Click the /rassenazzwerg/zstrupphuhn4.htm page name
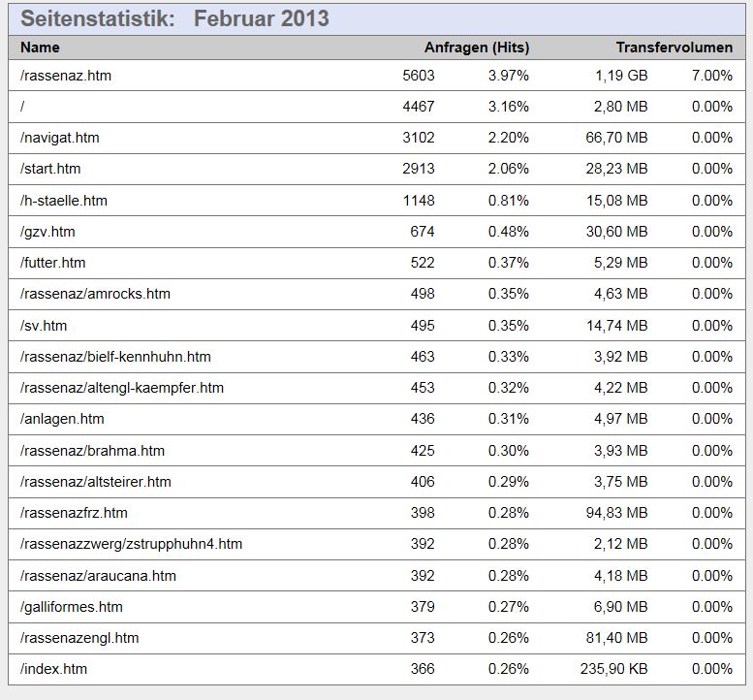This screenshot has width=753, height=700. (x=131, y=544)
